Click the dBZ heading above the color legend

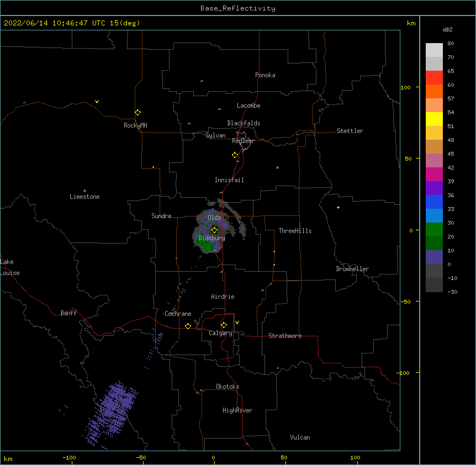[x=447, y=30]
